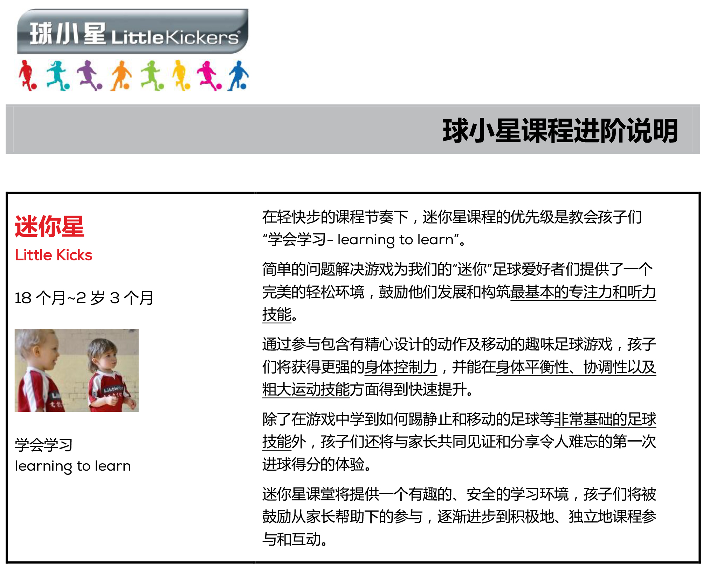
Task: Click the line “学会学习- learning to learn”
Action: [x=364, y=240]
